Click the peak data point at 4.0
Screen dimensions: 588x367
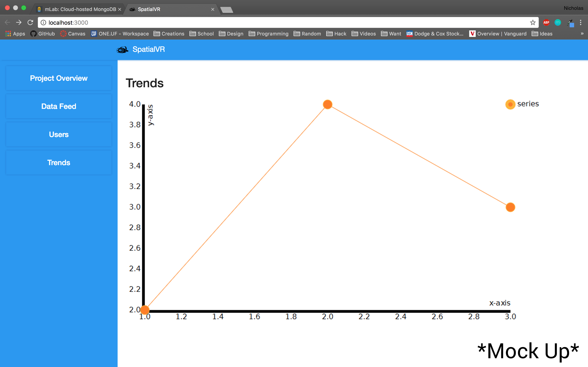(327, 104)
